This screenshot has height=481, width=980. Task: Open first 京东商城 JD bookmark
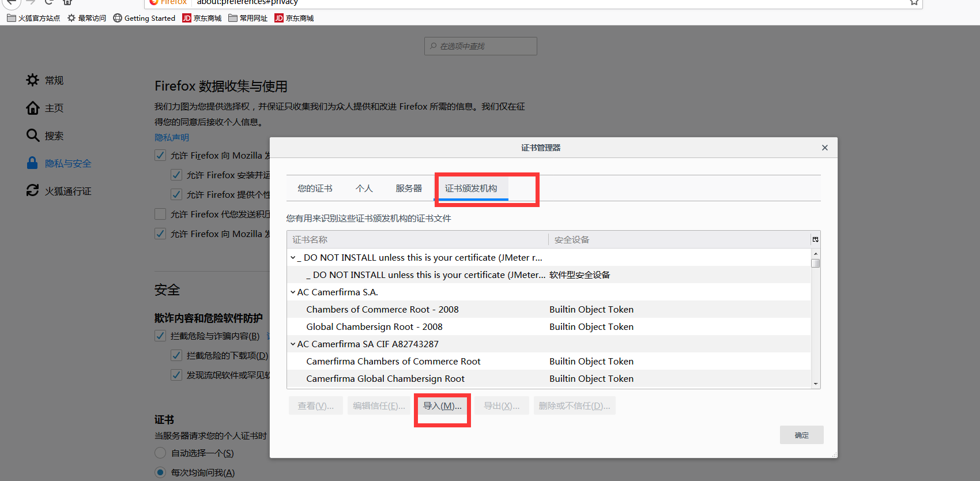click(x=202, y=18)
